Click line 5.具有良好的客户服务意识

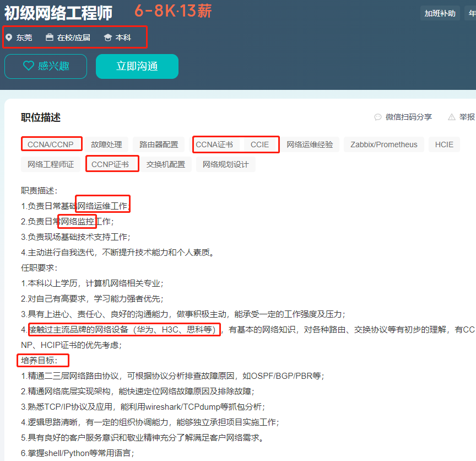pos(143,438)
